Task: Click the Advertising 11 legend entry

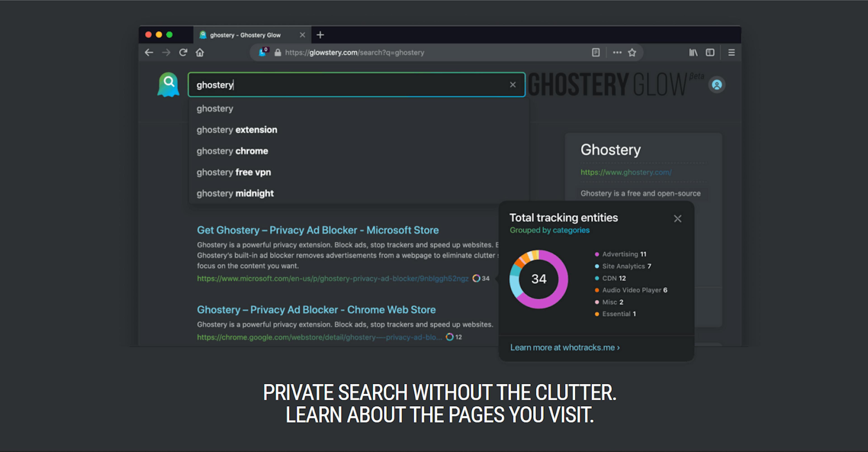Action: [x=620, y=254]
